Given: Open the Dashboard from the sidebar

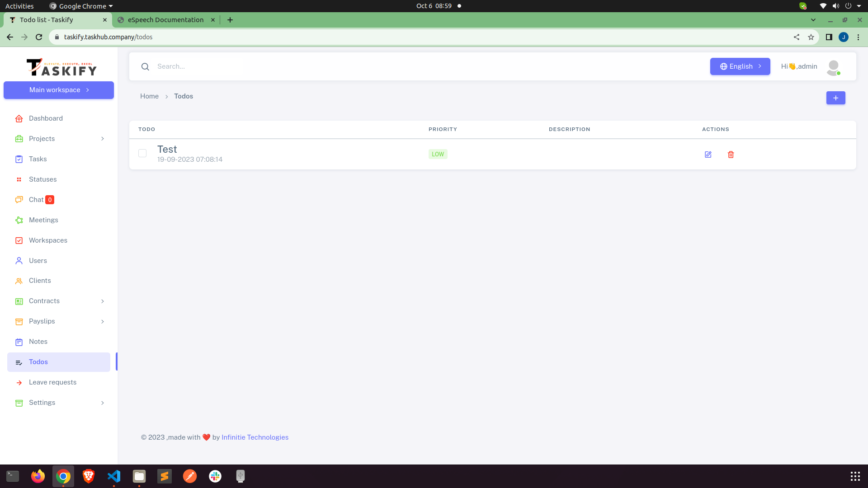Looking at the screenshot, I should coord(45,118).
